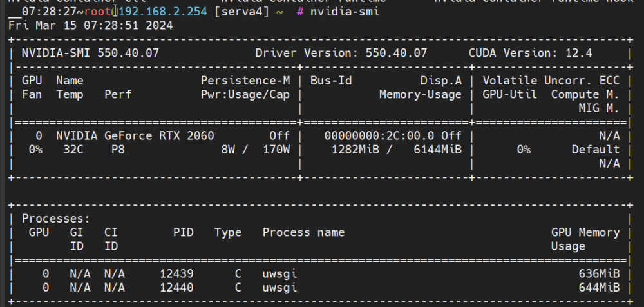Click NVIDIA GeForce RTX 2060 name

[135, 136]
